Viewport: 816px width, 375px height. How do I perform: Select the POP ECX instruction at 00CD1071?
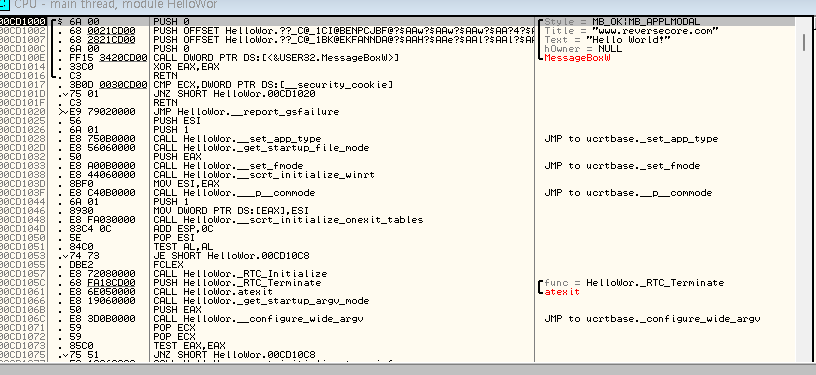tap(174, 328)
